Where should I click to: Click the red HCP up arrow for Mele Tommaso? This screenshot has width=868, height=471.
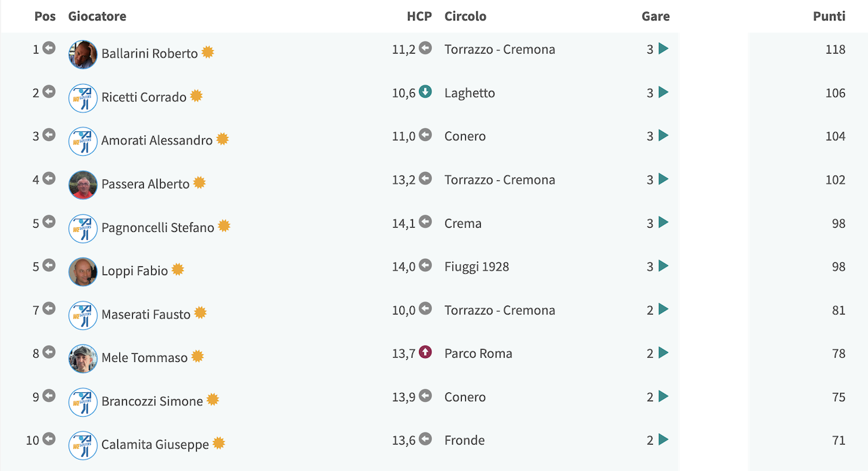click(x=425, y=352)
